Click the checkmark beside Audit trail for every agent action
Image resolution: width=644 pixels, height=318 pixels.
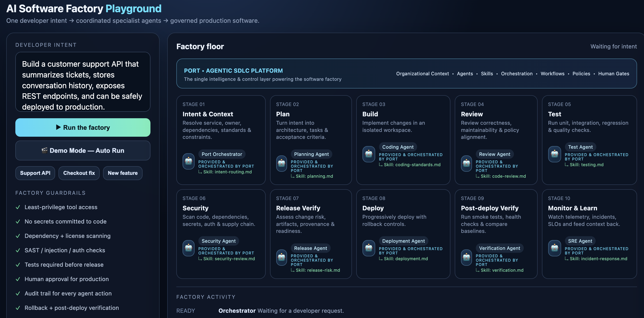[x=18, y=294]
